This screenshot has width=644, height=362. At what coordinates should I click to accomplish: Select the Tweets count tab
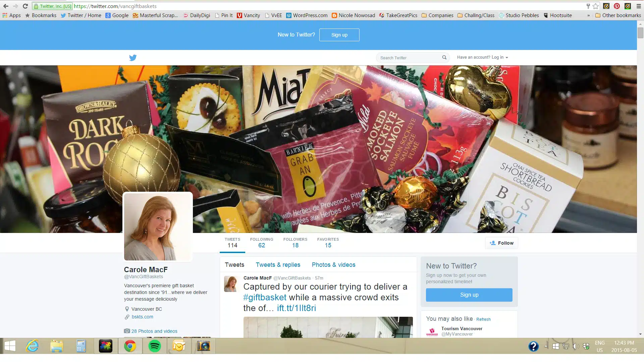coord(232,243)
